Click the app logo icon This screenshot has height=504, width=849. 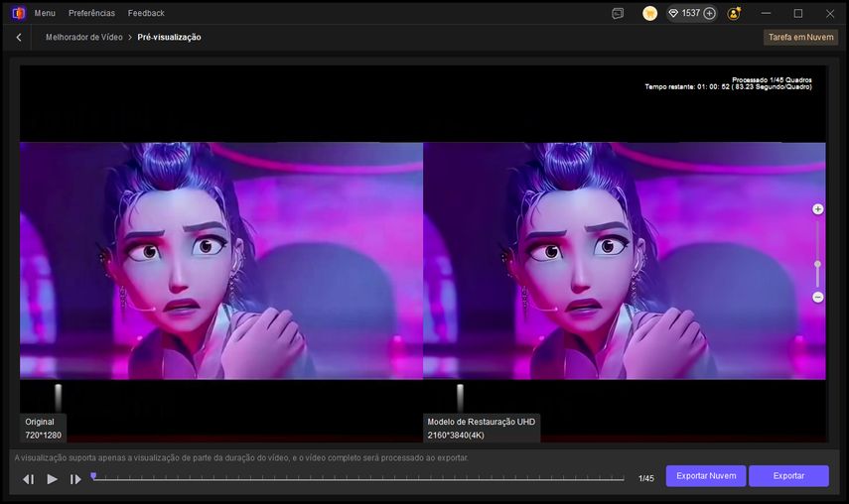click(19, 13)
